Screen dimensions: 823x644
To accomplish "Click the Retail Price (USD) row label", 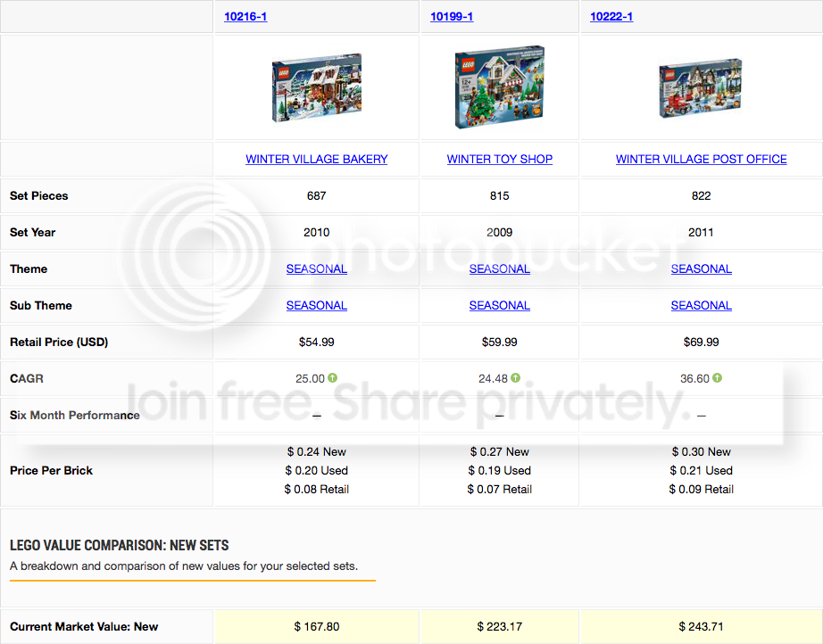I will [x=59, y=342].
